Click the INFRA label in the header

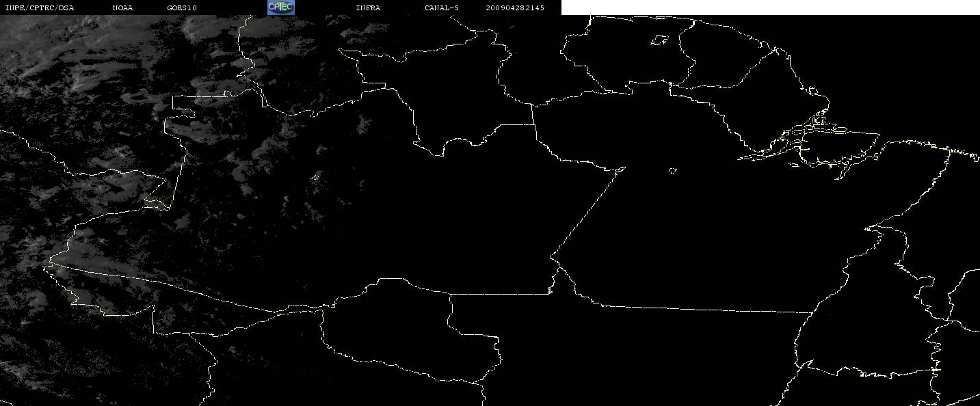(x=368, y=8)
